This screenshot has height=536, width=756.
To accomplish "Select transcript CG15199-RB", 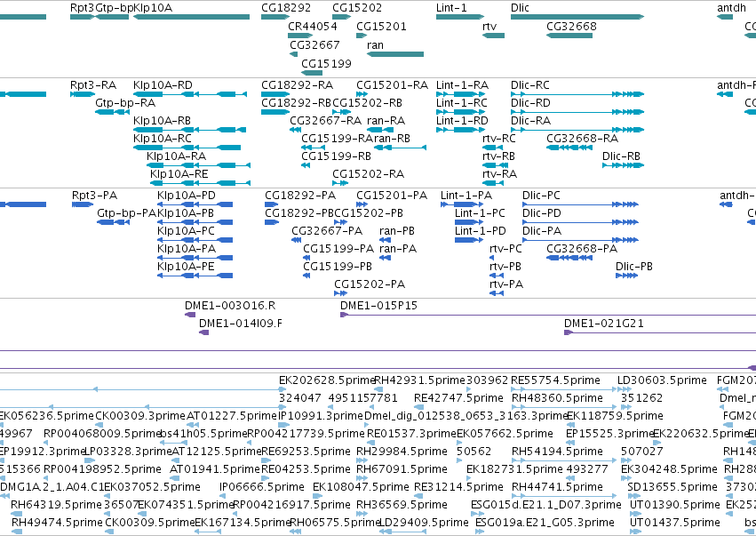I will coord(306,165).
